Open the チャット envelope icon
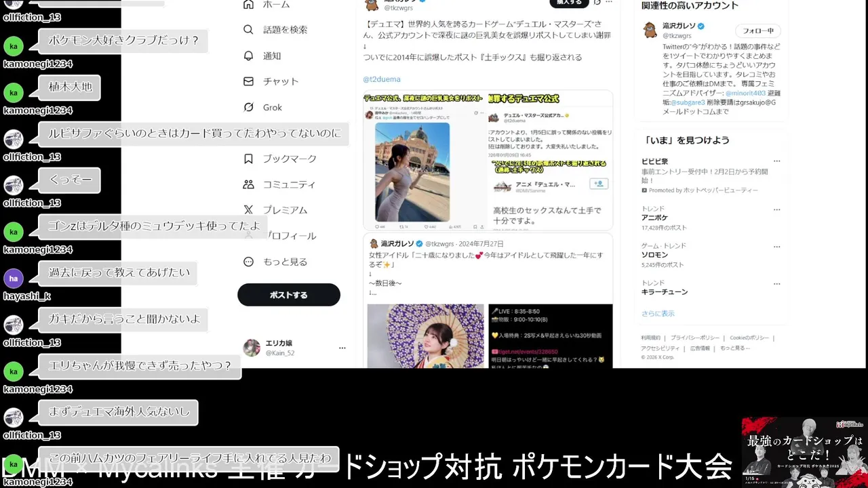 (248, 81)
